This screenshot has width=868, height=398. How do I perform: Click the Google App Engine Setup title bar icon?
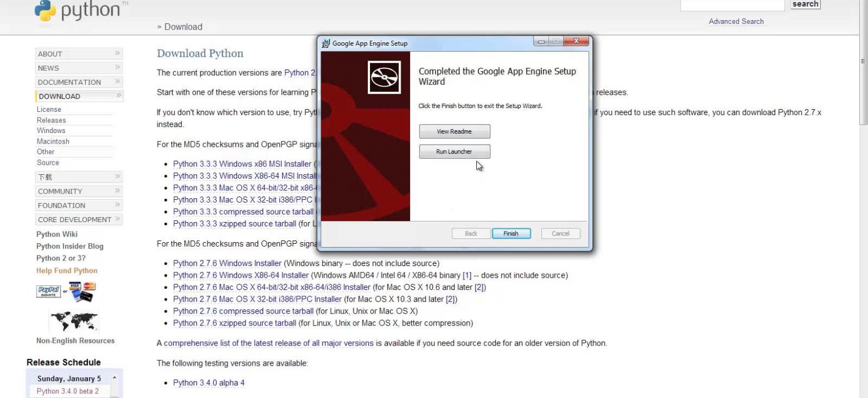(326, 43)
